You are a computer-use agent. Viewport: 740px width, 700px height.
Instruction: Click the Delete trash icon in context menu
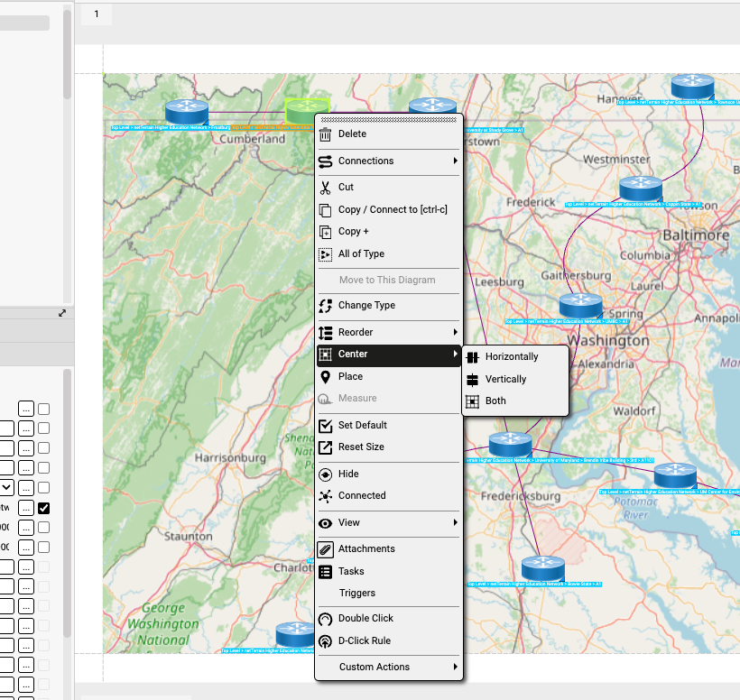[x=326, y=134]
